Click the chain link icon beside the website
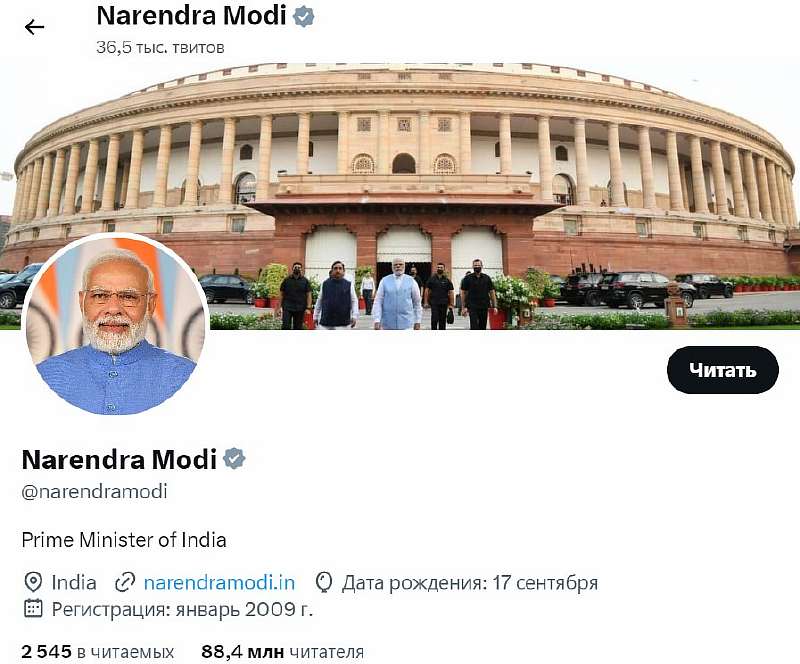The height and width of the screenshot is (664, 800). (x=125, y=582)
